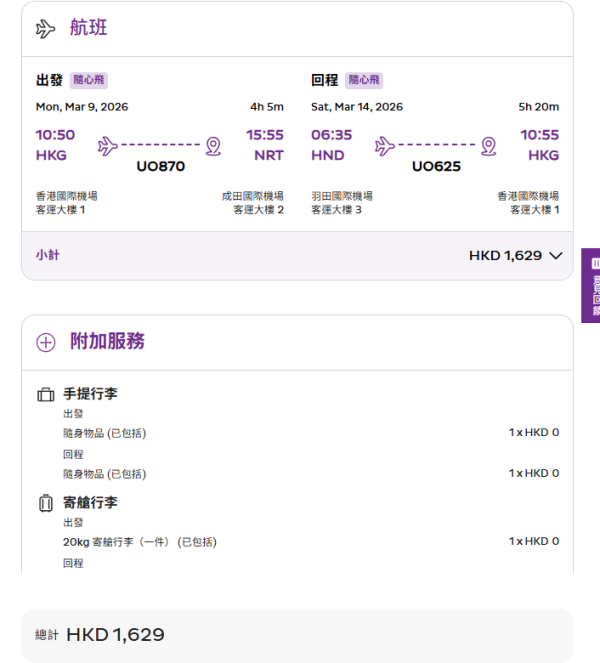Image resolution: width=600 pixels, height=663 pixels.
Task: Click arrival time 15:55
Action: [265, 135]
